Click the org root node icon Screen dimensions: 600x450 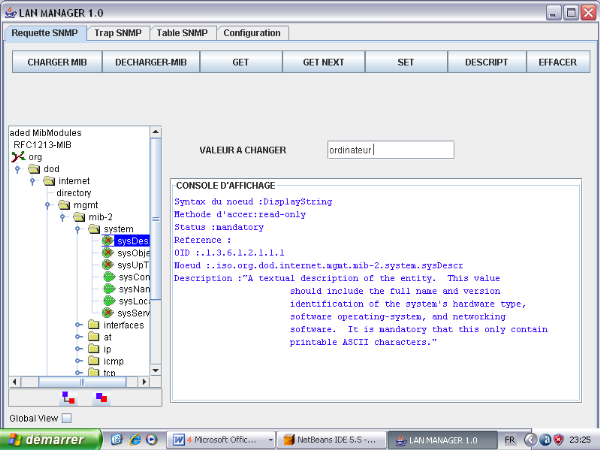(x=19, y=157)
